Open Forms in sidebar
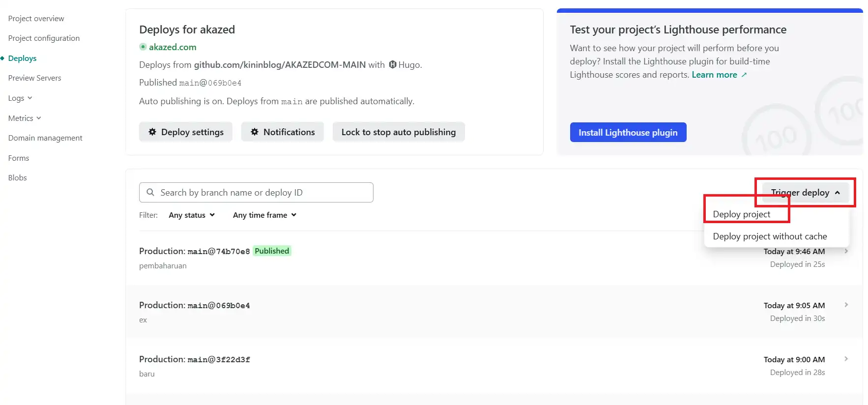This screenshot has height=405, width=868. pos(18,158)
